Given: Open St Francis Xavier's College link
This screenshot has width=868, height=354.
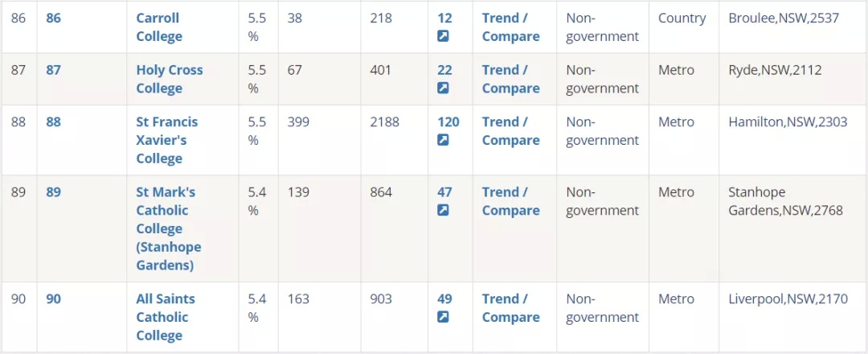Looking at the screenshot, I should coord(166,140).
